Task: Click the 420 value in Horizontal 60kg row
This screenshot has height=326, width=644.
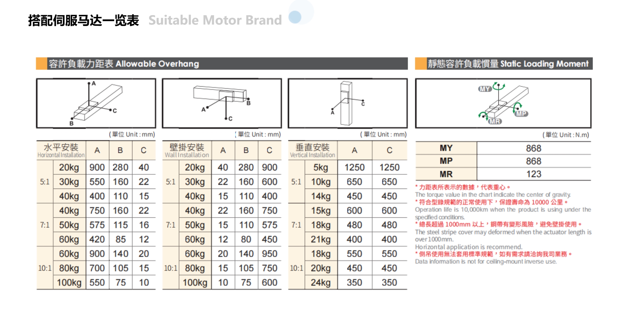Action: click(97, 239)
